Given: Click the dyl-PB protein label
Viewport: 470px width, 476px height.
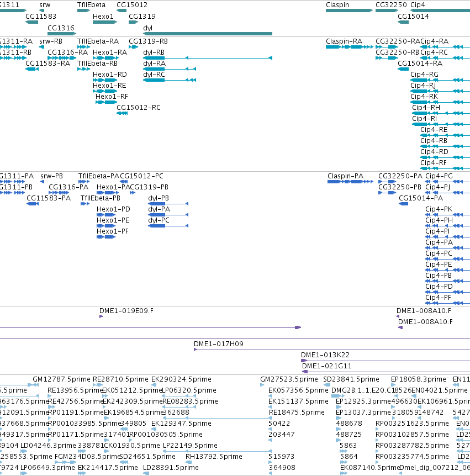Looking at the screenshot, I should (159, 198).
